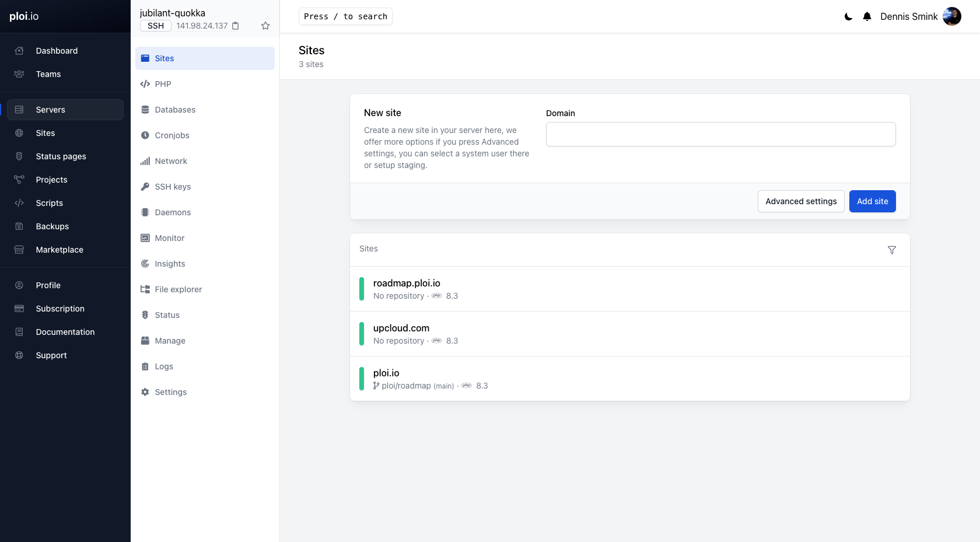The width and height of the screenshot is (980, 542).
Task: Copy server IP using clipboard icon
Action: (236, 26)
